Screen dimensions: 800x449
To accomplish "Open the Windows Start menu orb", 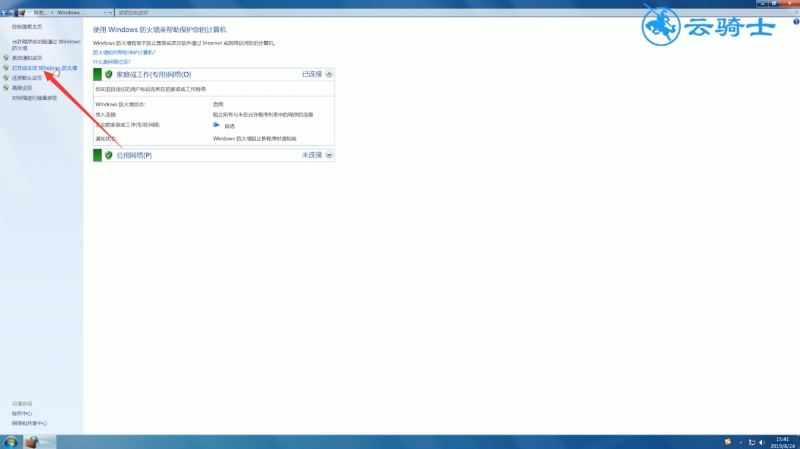I will 11,442.
